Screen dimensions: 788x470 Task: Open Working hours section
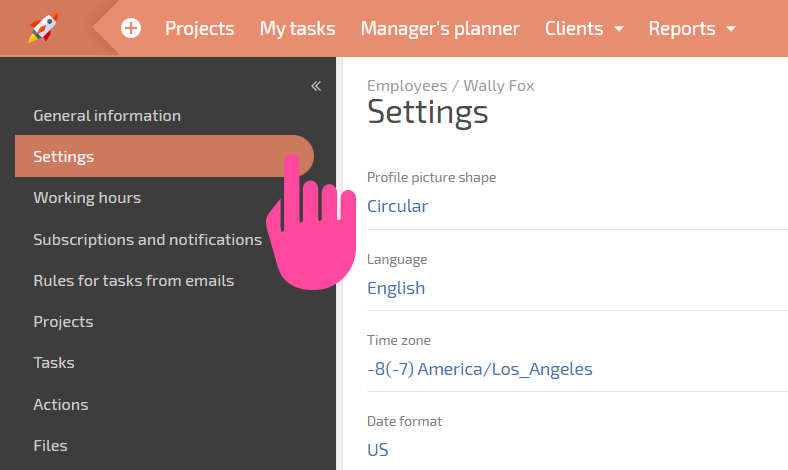[x=87, y=198]
